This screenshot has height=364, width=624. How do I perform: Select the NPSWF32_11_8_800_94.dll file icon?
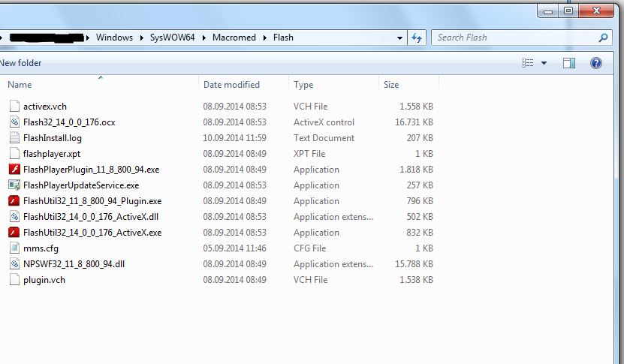pos(14,263)
